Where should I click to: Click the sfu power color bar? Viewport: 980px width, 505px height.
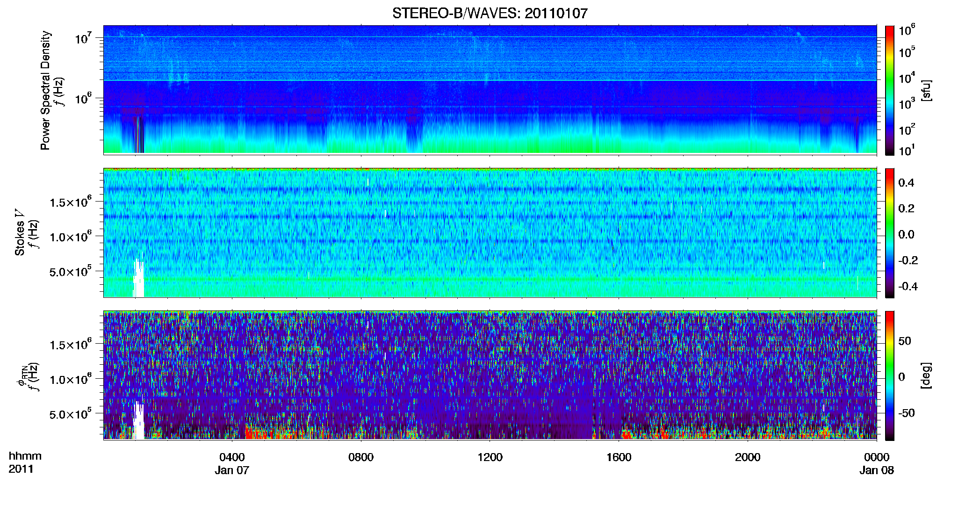tap(890, 90)
